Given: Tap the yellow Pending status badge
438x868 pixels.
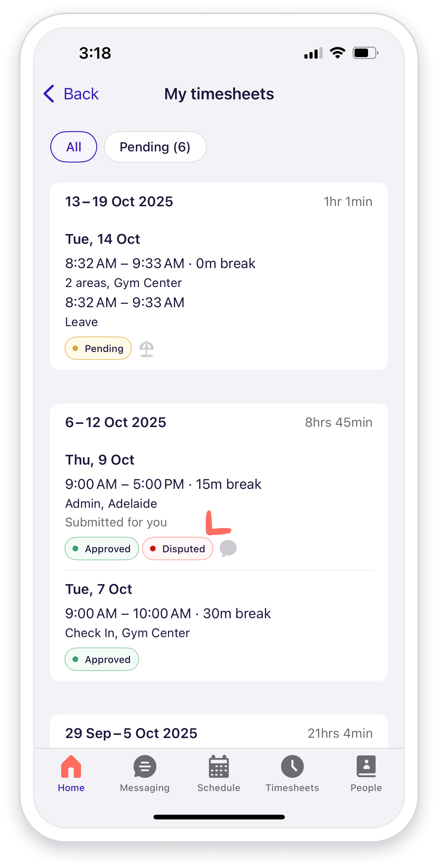Looking at the screenshot, I should pos(98,349).
